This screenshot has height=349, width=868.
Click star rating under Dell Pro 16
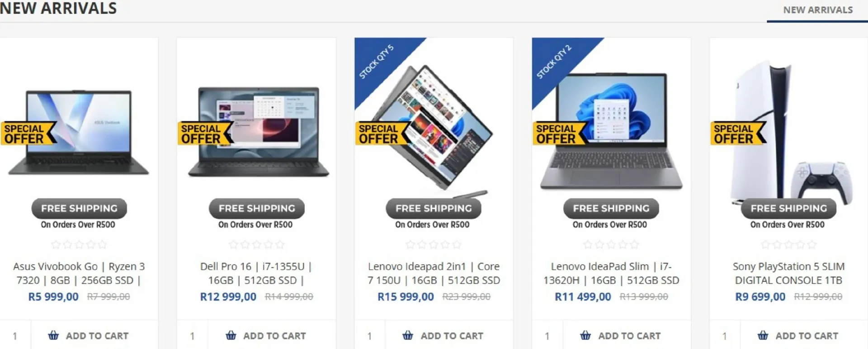[256, 245]
